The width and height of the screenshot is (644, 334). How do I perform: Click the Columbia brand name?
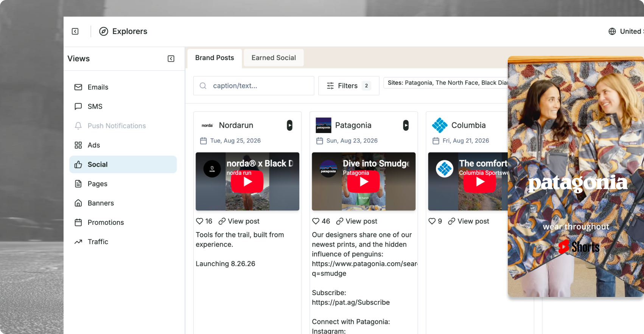click(x=468, y=125)
